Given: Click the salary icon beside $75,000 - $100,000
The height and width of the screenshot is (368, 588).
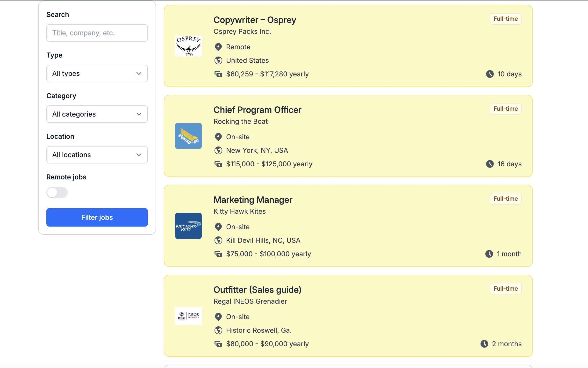Looking at the screenshot, I should click(218, 254).
